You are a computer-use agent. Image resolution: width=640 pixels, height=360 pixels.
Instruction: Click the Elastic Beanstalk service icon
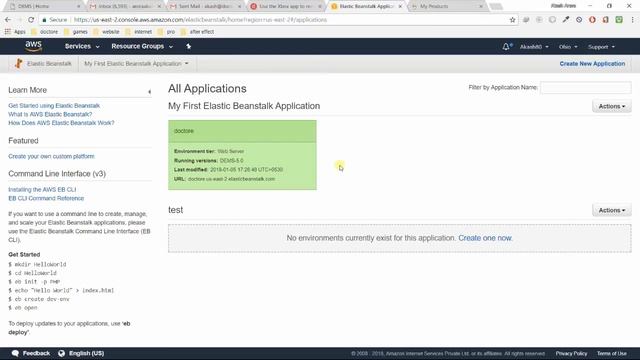click(18, 64)
